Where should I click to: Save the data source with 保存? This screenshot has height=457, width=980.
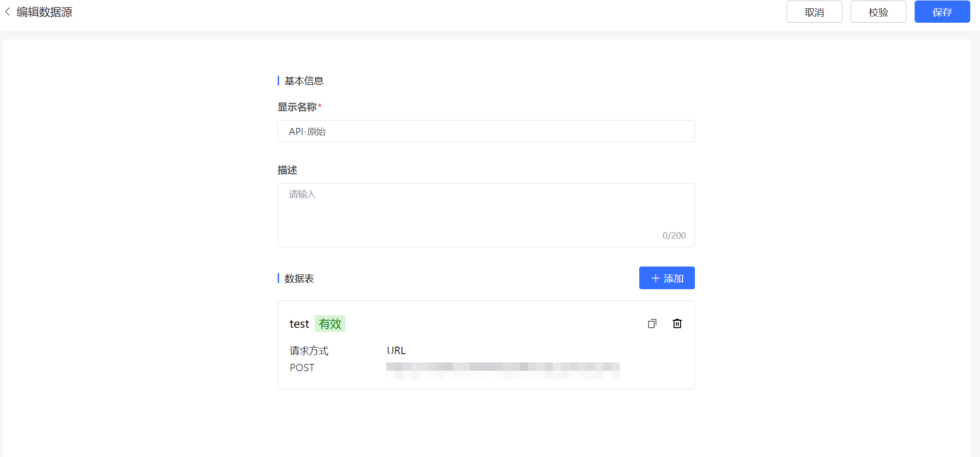(942, 12)
